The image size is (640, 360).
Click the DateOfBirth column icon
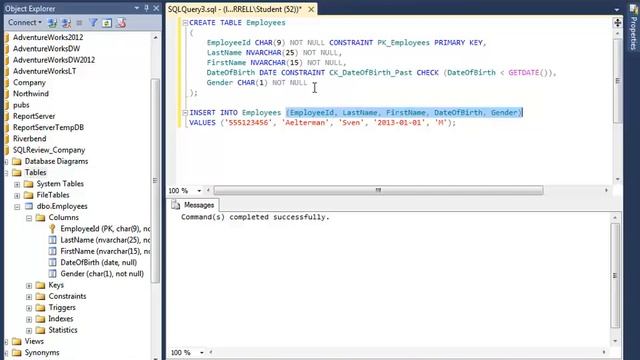click(52, 262)
